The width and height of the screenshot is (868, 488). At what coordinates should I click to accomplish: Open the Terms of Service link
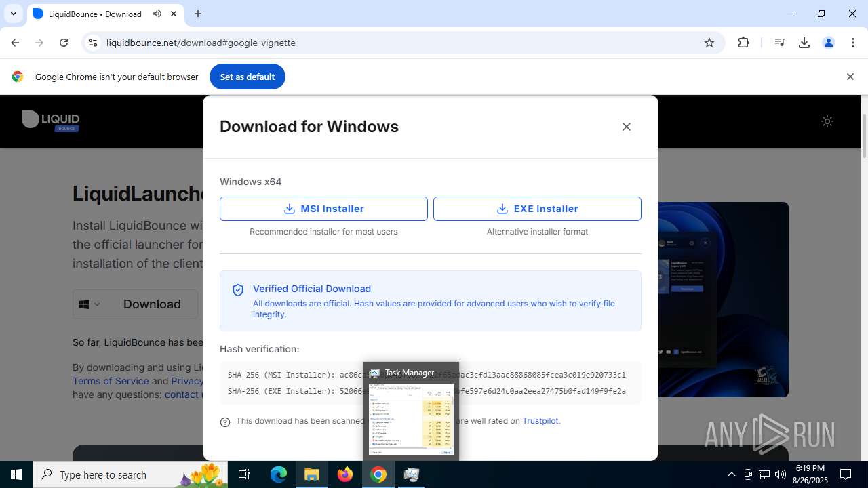tap(111, 381)
